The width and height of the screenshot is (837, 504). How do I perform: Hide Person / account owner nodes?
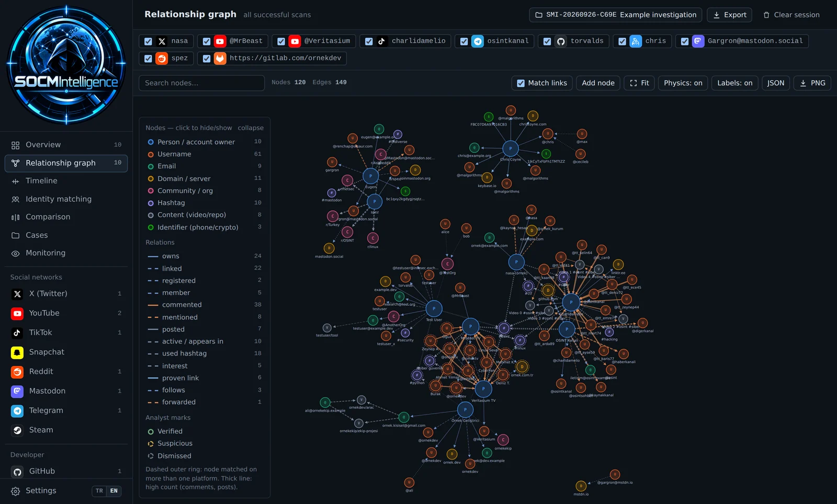(205, 142)
